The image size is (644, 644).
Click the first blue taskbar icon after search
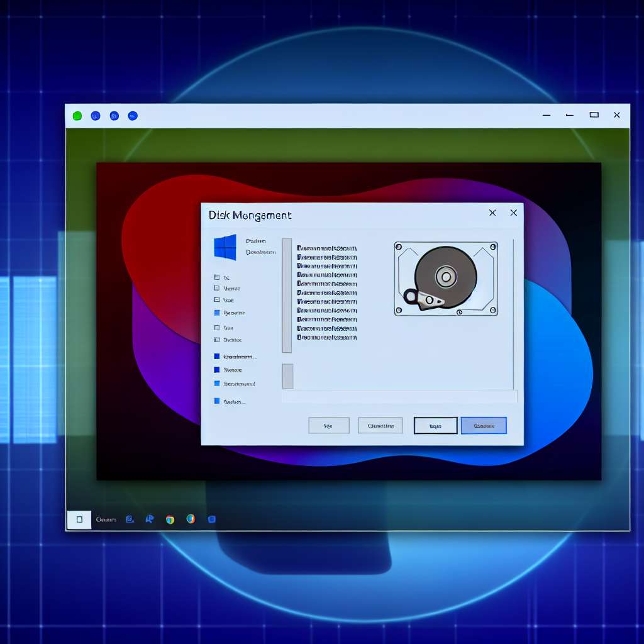tap(130, 519)
